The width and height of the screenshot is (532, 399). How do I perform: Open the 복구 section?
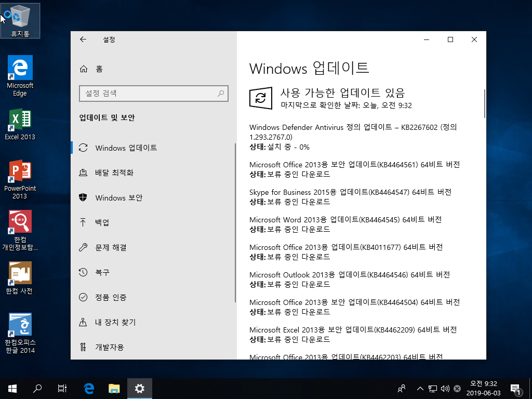point(153,272)
